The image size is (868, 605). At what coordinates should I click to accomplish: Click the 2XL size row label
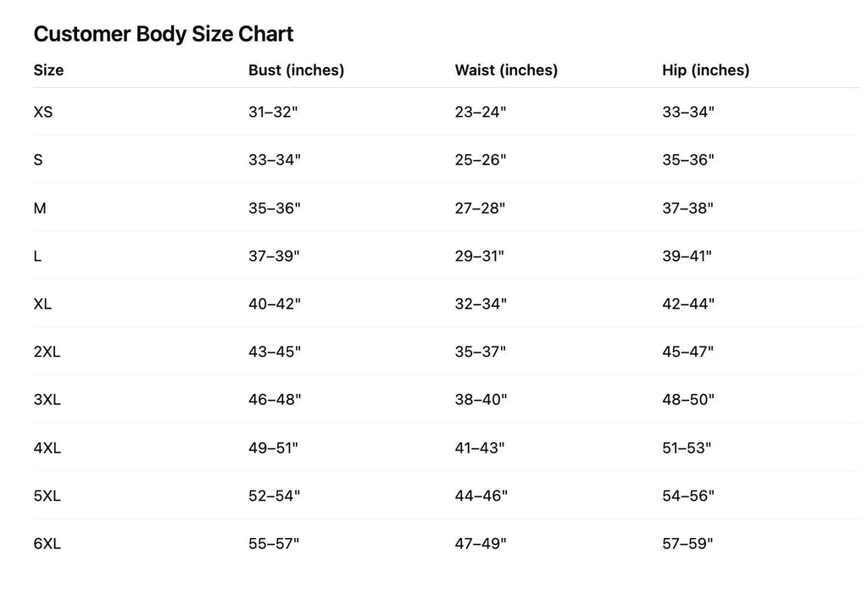[x=47, y=352]
